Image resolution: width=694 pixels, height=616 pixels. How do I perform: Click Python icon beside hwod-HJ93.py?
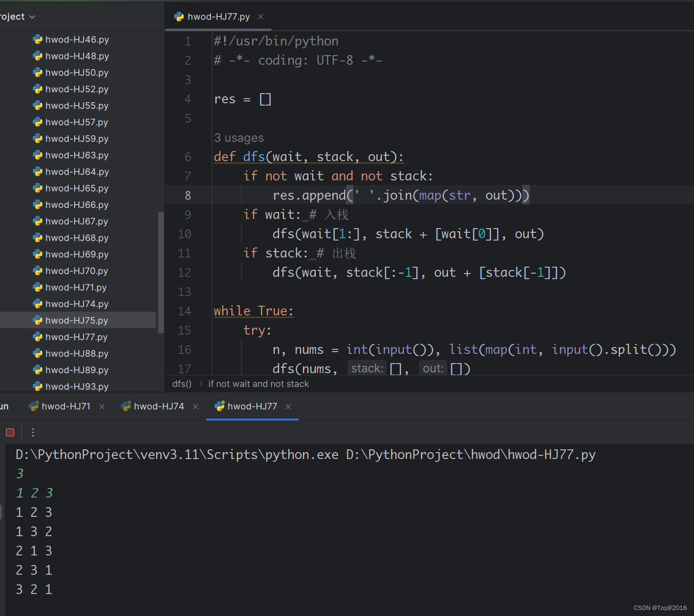coord(38,386)
